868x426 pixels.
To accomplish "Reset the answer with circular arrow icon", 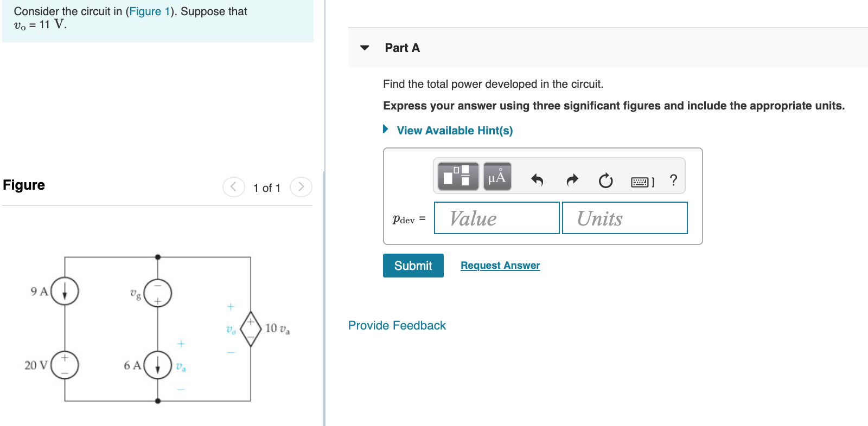I will (x=606, y=180).
